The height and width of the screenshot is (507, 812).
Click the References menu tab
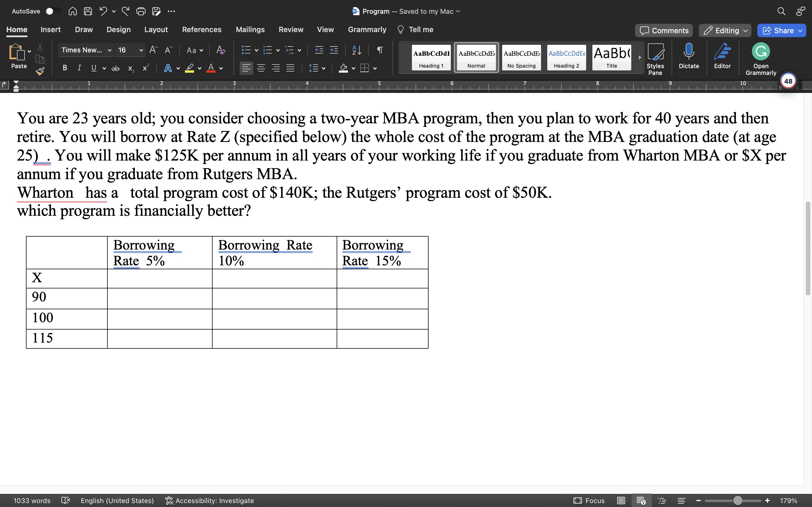coord(202,30)
